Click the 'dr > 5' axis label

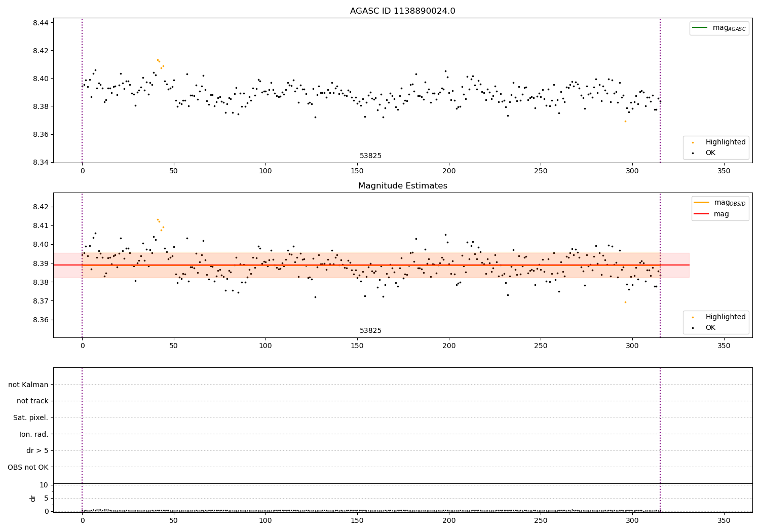coord(37,451)
